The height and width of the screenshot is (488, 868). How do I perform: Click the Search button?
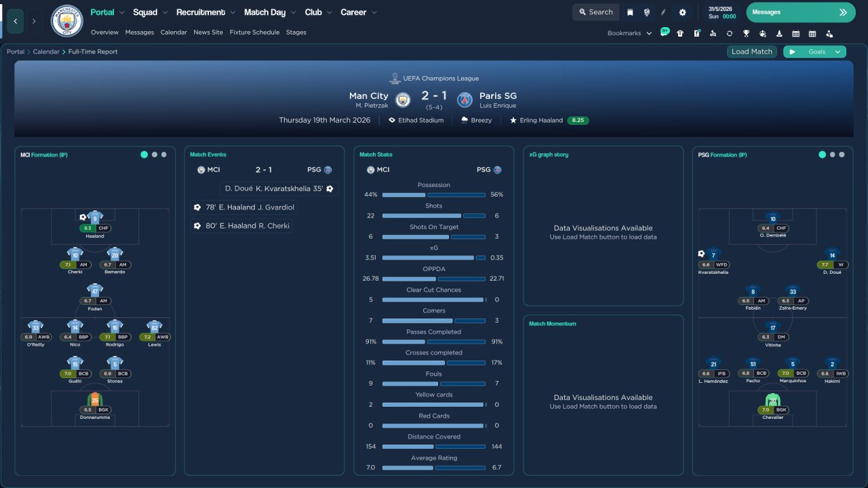pyautogui.click(x=595, y=12)
